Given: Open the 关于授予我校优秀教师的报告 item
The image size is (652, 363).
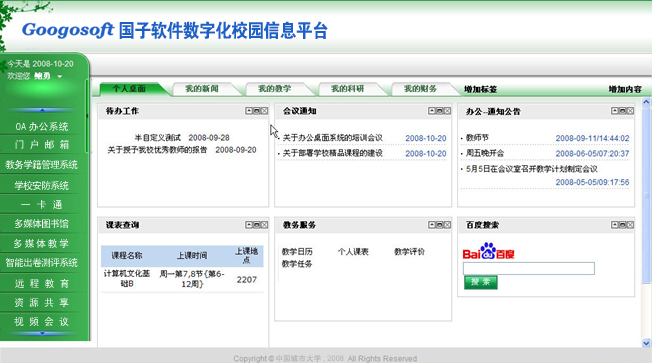Looking at the screenshot, I should [x=157, y=150].
